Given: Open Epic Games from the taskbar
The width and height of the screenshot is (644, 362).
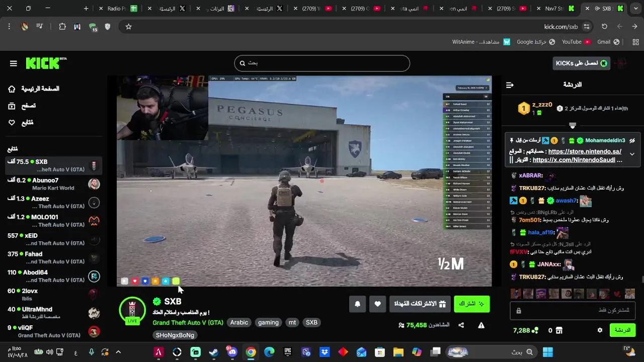Looking at the screenshot, I should pos(288,352).
